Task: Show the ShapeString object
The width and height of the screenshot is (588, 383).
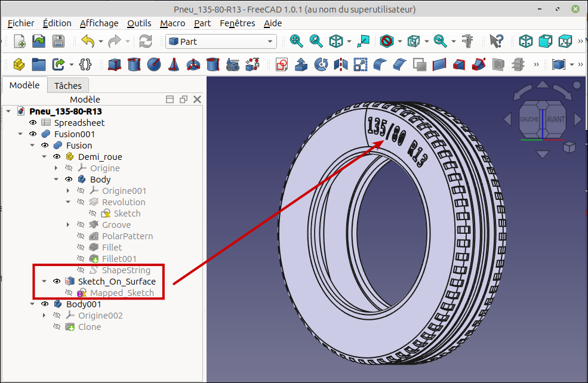Action: (x=81, y=270)
